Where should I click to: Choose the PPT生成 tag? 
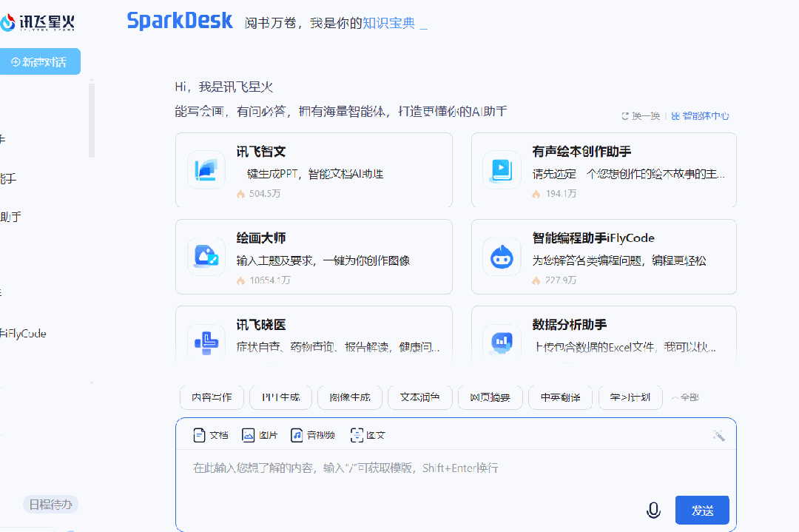281,397
